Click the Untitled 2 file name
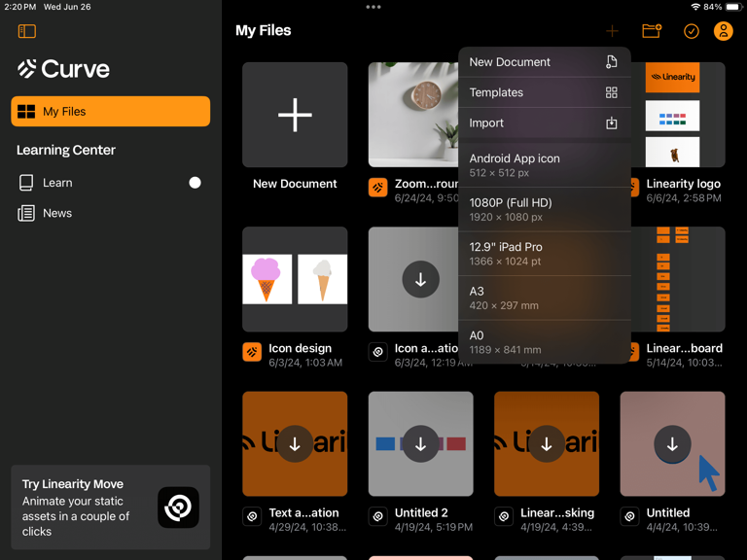Image resolution: width=747 pixels, height=560 pixels. pos(421,513)
